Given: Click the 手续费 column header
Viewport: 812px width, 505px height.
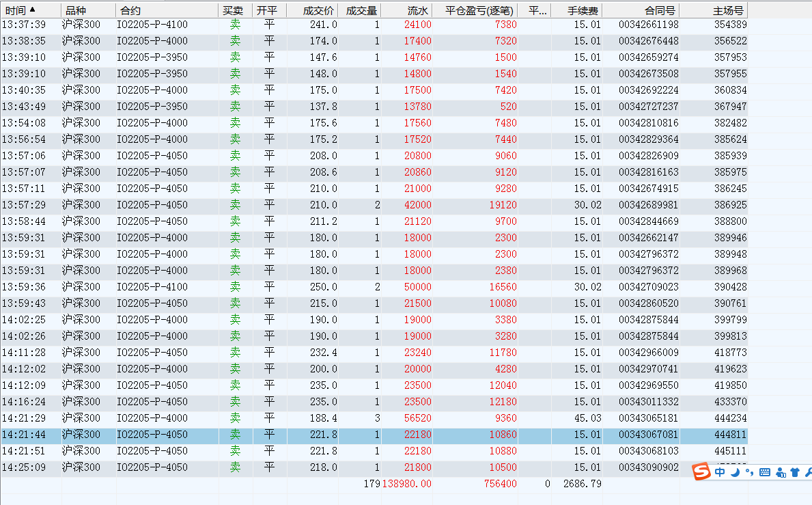Looking at the screenshot, I should (577, 10).
